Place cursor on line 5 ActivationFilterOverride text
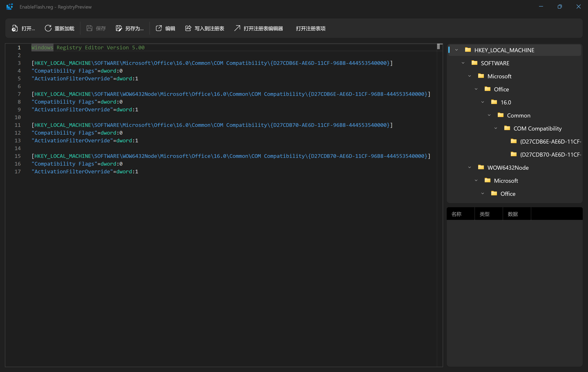The height and width of the screenshot is (372, 588). (x=72, y=79)
